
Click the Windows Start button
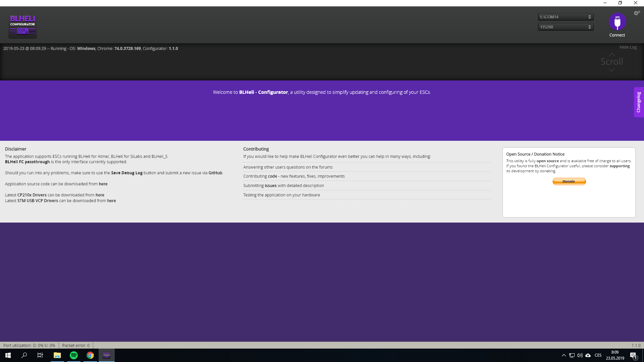8,355
